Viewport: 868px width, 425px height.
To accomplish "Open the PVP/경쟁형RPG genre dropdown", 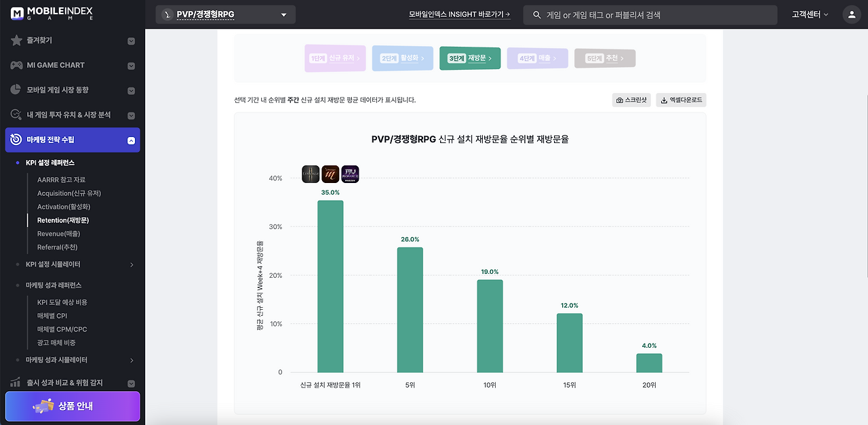I will click(x=225, y=14).
